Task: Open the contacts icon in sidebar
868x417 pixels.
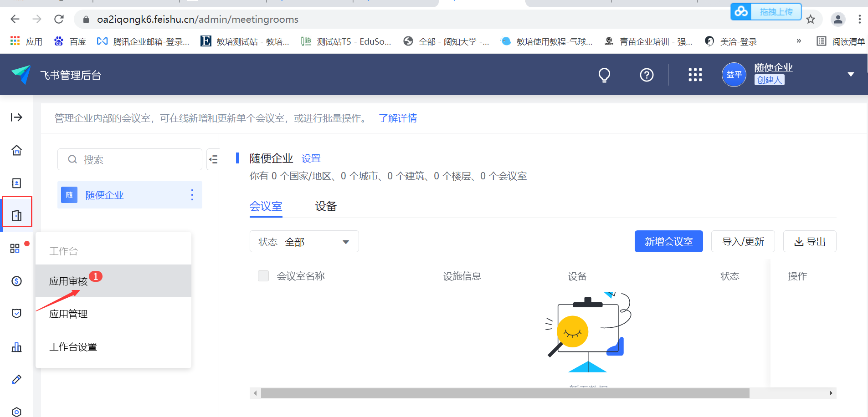Action: click(x=16, y=183)
